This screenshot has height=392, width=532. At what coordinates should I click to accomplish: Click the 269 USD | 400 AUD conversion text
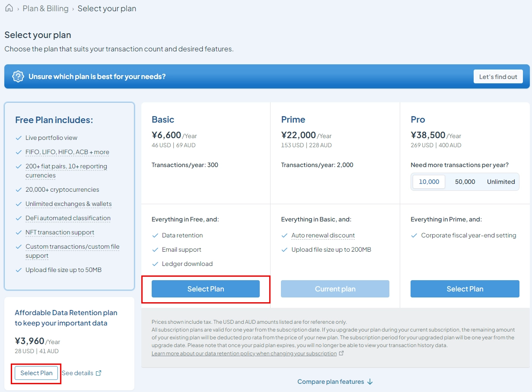pyautogui.click(x=436, y=145)
